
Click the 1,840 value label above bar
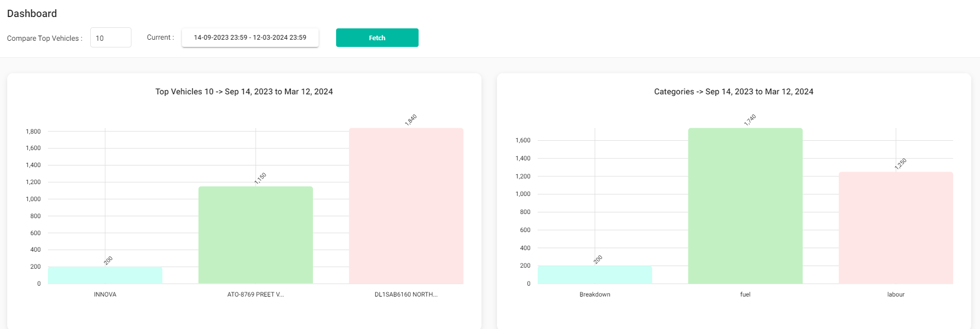411,120
